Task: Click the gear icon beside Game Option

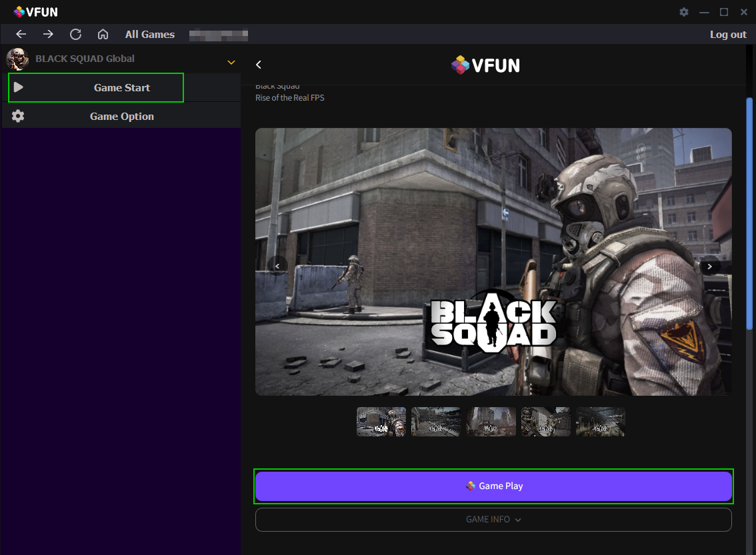Action: [18, 116]
